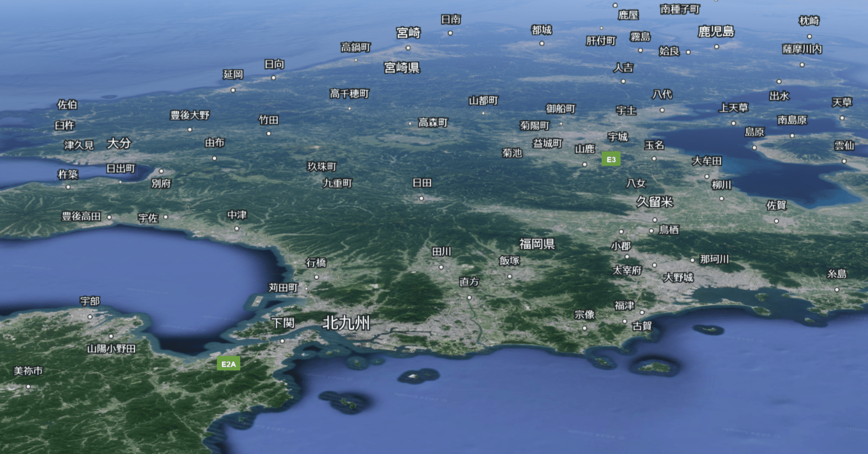Click the E3 expressway shield

pyautogui.click(x=611, y=159)
